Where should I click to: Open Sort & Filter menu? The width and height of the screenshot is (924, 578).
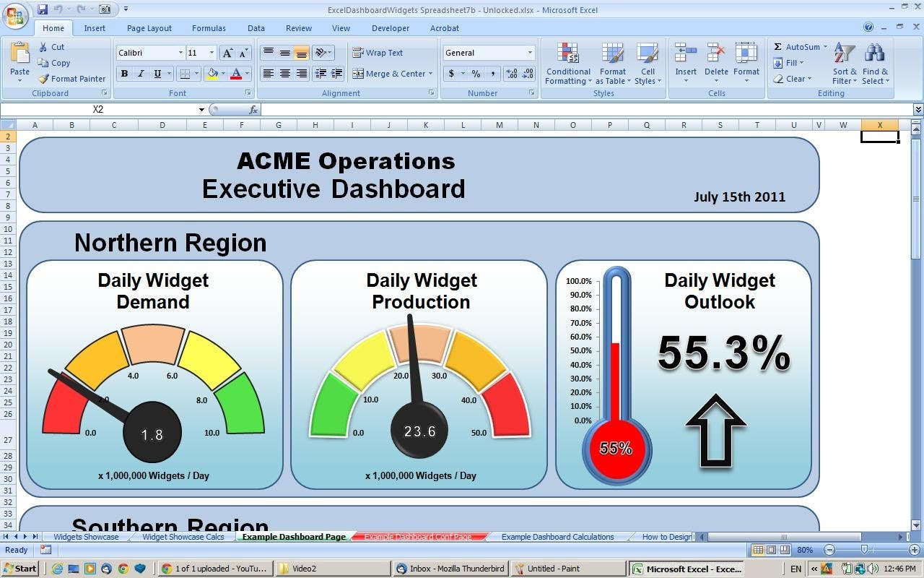click(x=845, y=64)
